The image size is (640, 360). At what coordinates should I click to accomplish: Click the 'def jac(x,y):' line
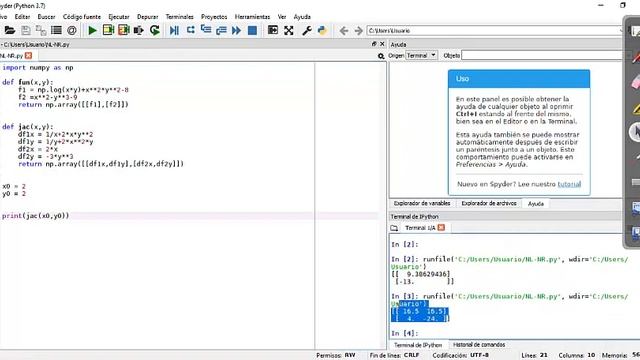[27, 127]
